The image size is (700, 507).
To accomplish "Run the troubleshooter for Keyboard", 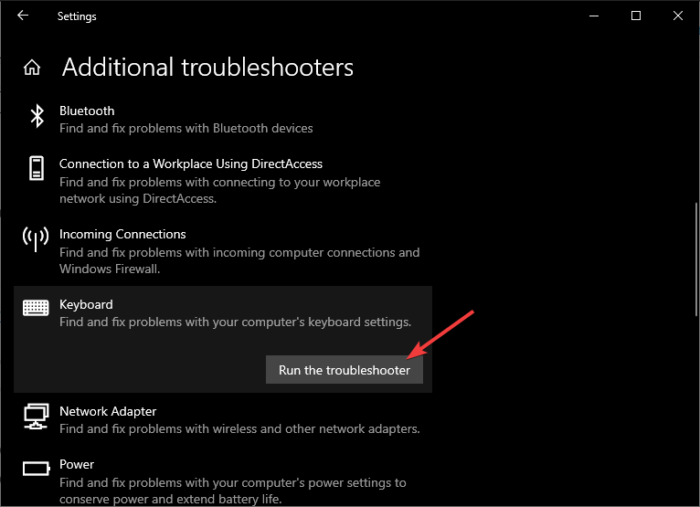I will [x=344, y=370].
